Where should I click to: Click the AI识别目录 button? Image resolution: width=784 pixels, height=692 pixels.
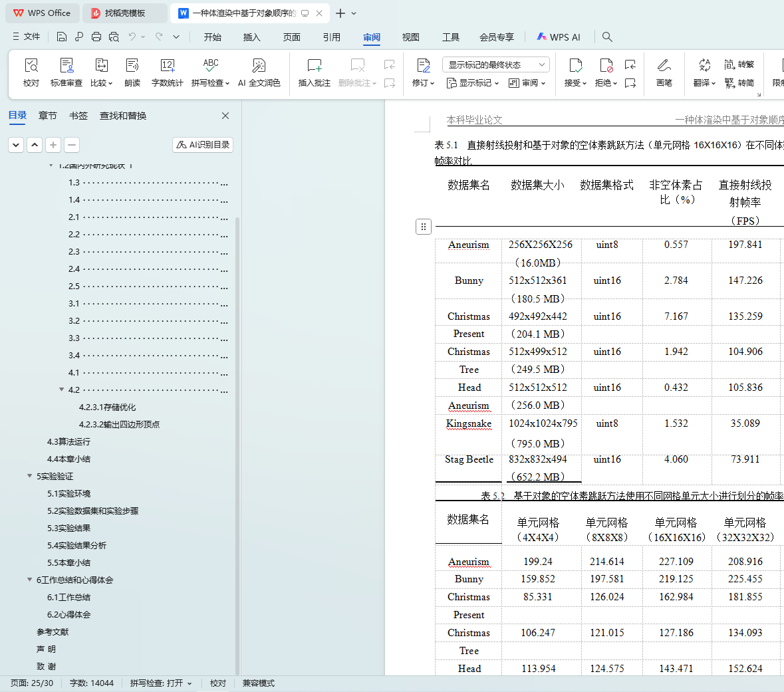click(203, 144)
